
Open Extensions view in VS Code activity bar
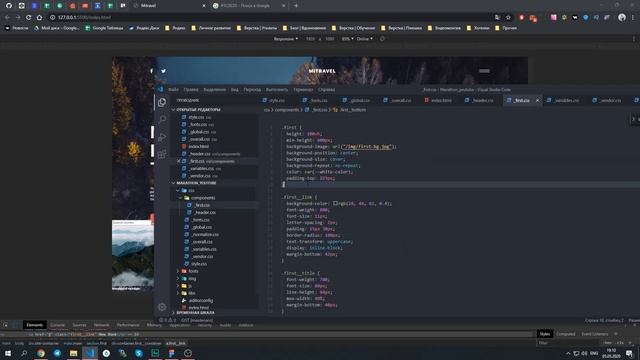(x=162, y=154)
